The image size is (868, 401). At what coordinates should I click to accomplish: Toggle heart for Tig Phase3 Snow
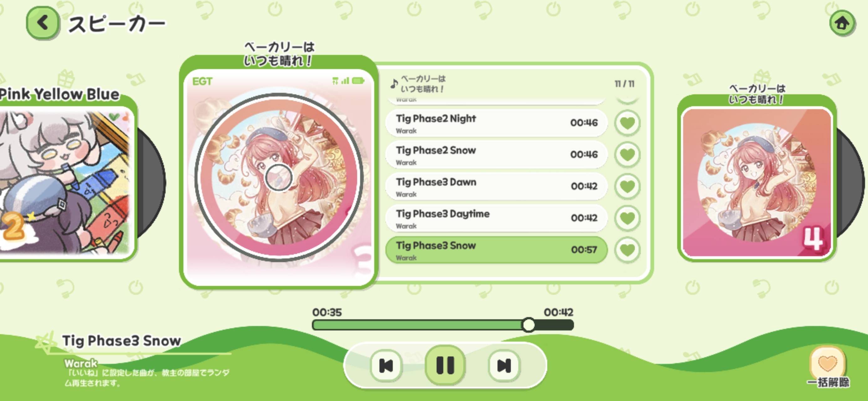[627, 250]
